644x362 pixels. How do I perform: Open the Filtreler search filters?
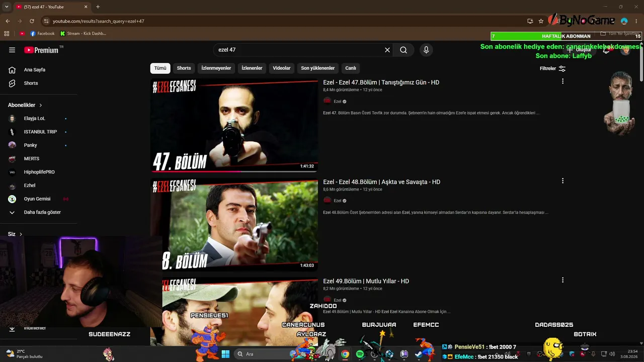click(552, 68)
